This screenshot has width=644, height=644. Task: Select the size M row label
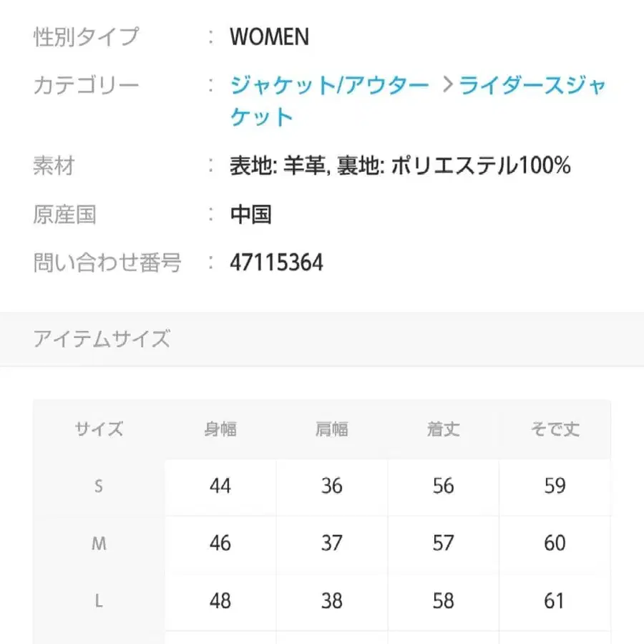(x=99, y=544)
